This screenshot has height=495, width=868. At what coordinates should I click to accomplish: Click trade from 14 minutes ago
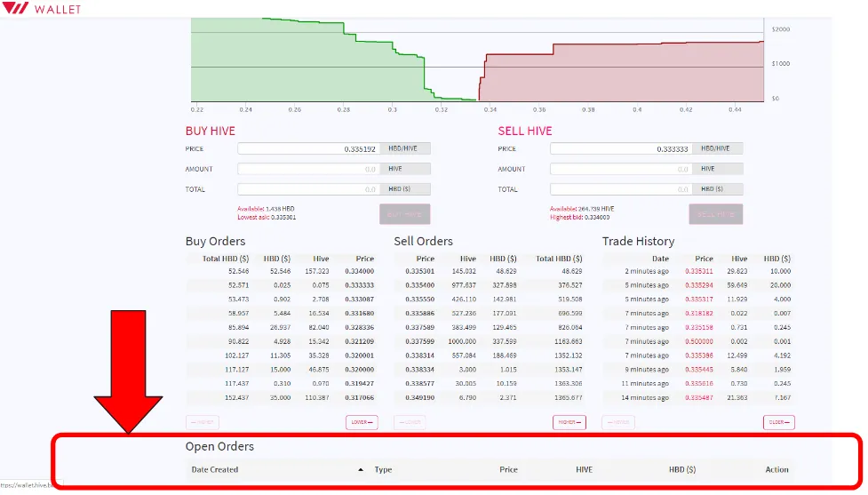[698, 397]
